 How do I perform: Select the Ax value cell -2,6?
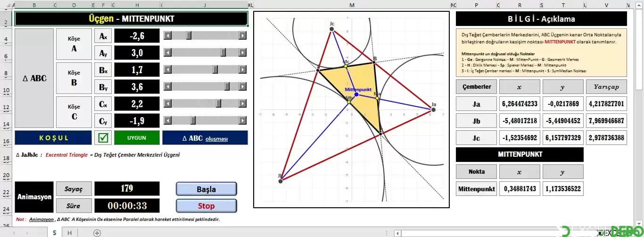(137, 36)
